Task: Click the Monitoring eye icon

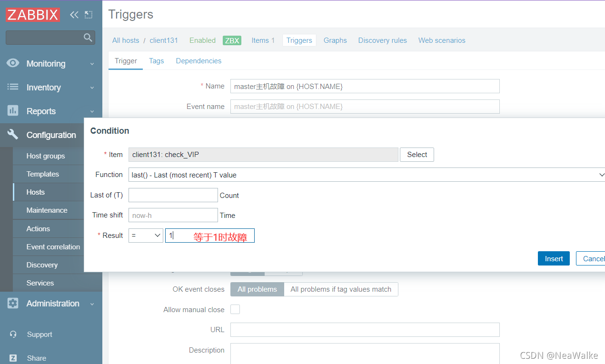Action: (13, 63)
